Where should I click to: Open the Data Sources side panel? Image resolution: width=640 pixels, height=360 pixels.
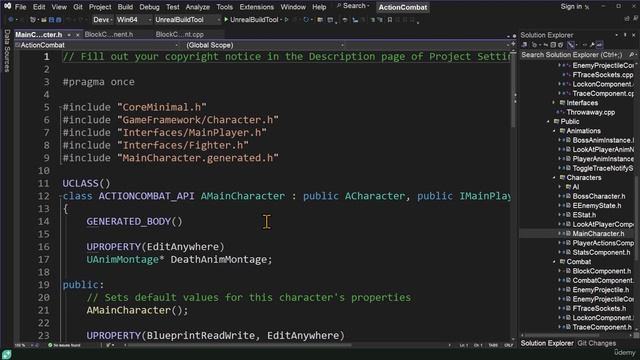(7, 51)
